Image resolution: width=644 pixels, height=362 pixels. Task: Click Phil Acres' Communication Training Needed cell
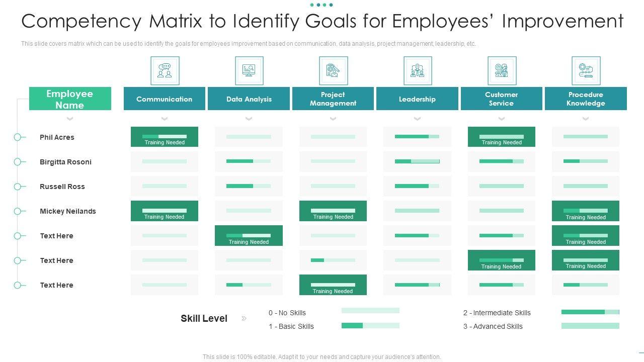pyautogui.click(x=165, y=137)
